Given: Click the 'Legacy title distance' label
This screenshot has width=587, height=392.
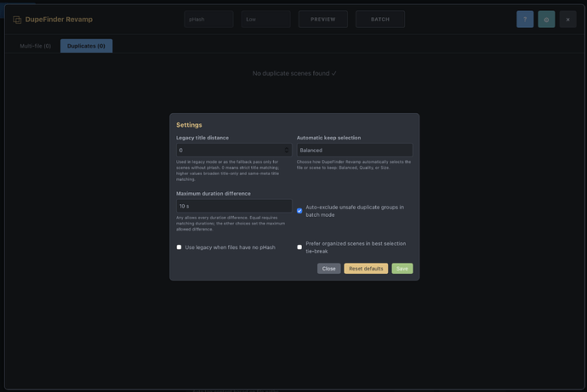Looking at the screenshot, I should click(x=202, y=138).
